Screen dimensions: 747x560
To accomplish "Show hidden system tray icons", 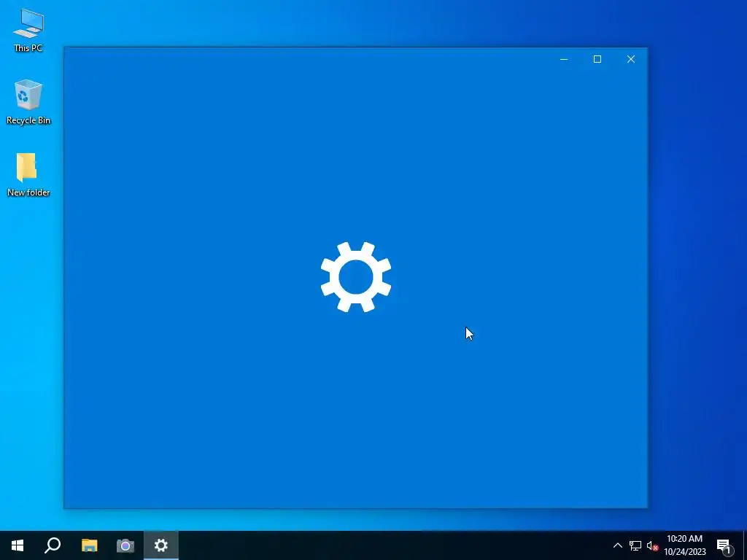I will 617,545.
